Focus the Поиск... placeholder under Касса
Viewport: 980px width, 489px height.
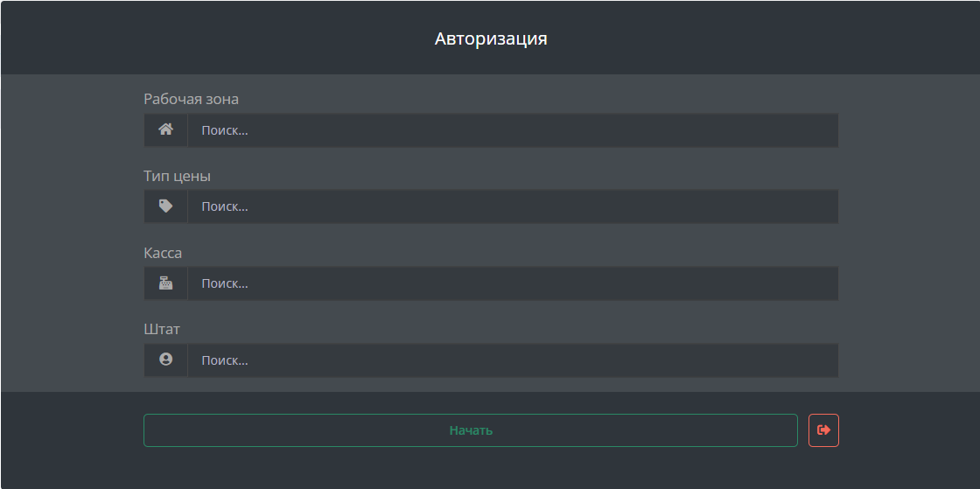224,283
